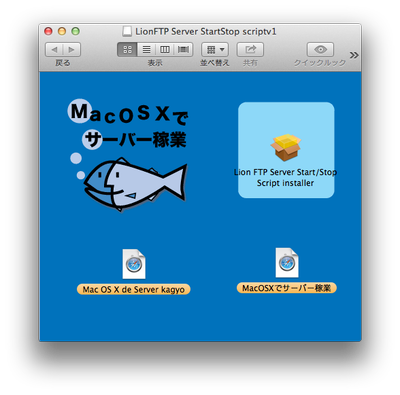Image resolution: width=400 pixels, height=395 pixels.
Task: Switch to column view mode
Action: tap(165, 50)
